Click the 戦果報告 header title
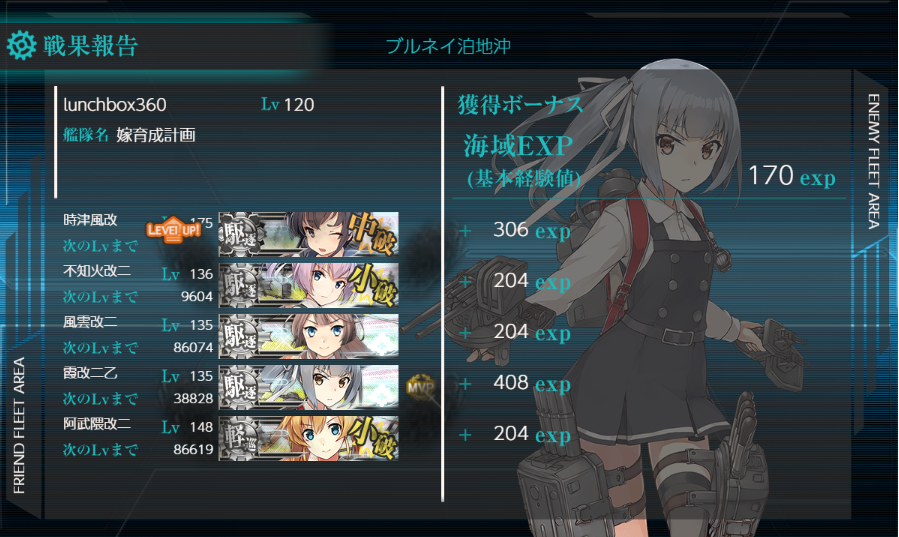The height and width of the screenshot is (537, 899). click(x=91, y=46)
